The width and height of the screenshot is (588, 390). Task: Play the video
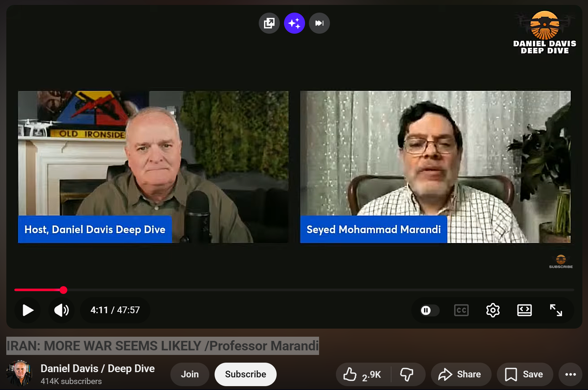tap(28, 310)
